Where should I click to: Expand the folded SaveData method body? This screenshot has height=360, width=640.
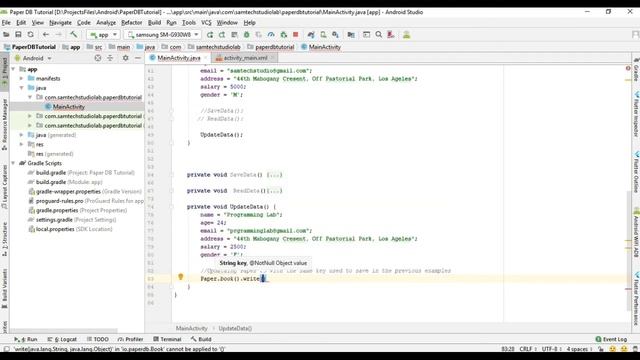[x=274, y=175]
